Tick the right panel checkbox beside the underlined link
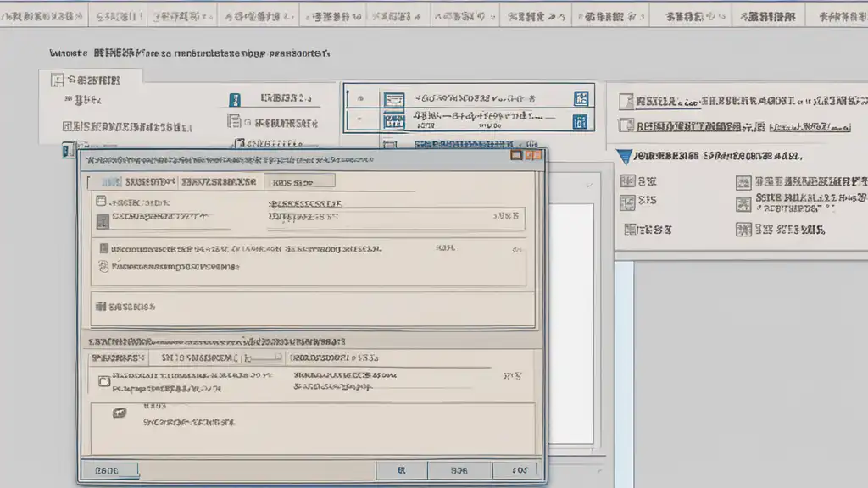868x488 pixels. coord(626,125)
